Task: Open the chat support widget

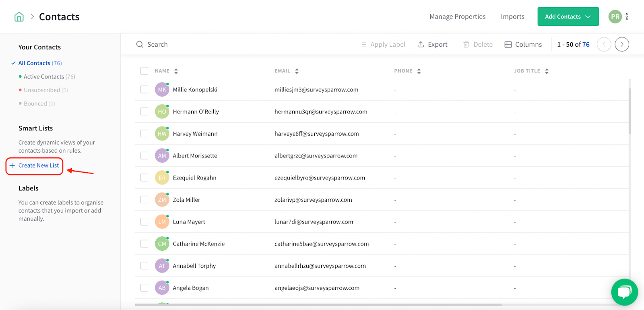Action: [x=624, y=292]
